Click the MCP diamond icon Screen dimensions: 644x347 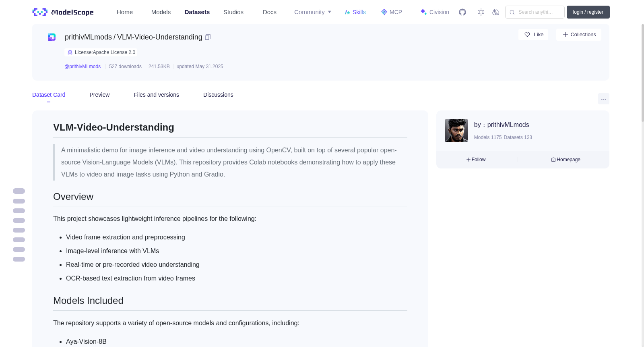[384, 12]
